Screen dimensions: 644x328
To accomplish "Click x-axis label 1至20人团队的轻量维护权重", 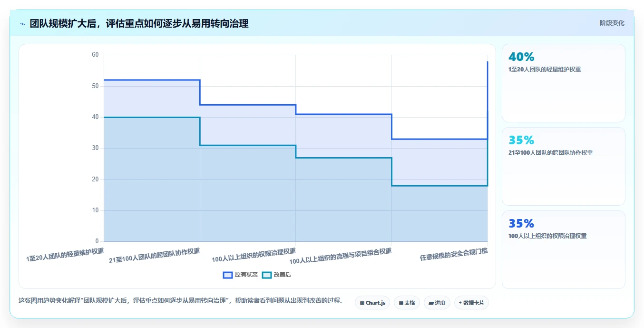I will point(65,255).
